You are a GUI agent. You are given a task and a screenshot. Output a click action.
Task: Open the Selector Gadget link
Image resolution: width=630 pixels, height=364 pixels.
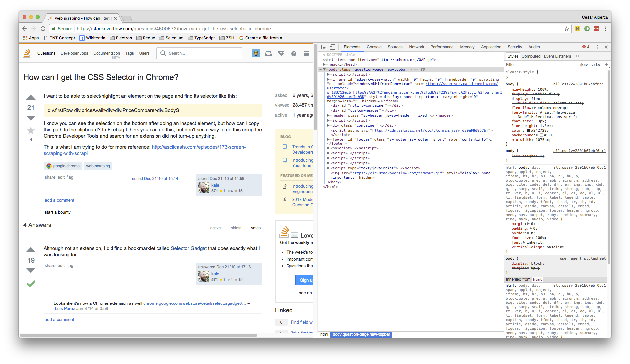tap(189, 248)
